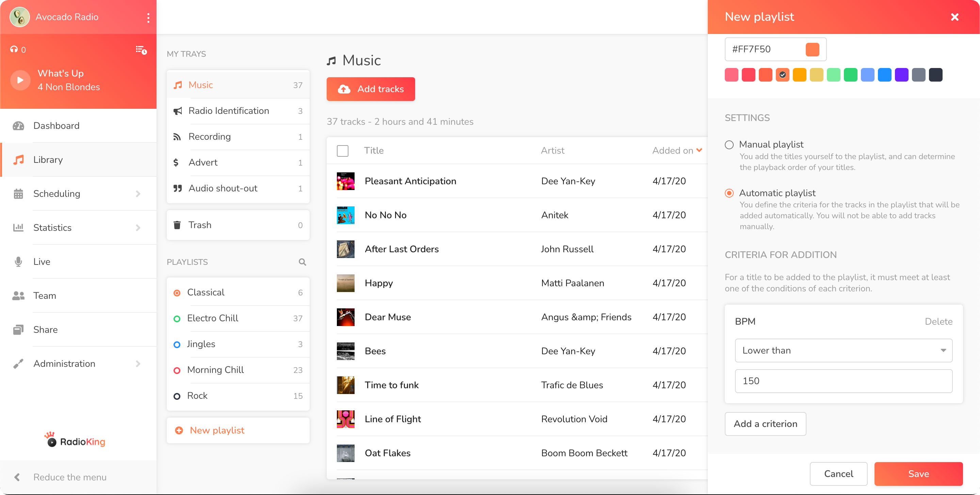The height and width of the screenshot is (495, 980).
Task: Select Manual playlist radio button
Action: (729, 145)
